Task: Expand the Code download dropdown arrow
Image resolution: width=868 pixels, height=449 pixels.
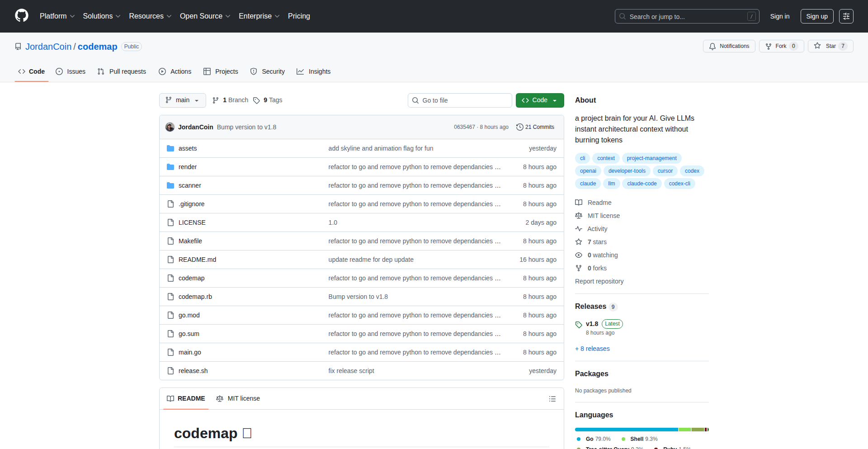Action: (x=555, y=100)
